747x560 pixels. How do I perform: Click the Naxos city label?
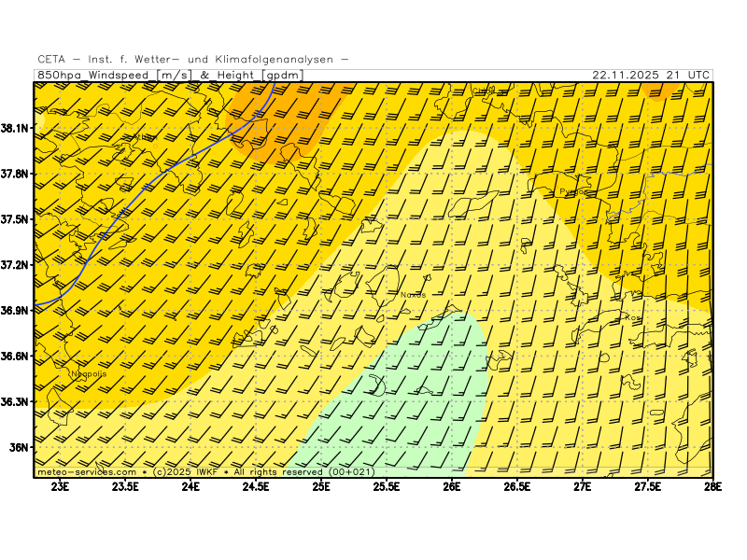tap(412, 295)
